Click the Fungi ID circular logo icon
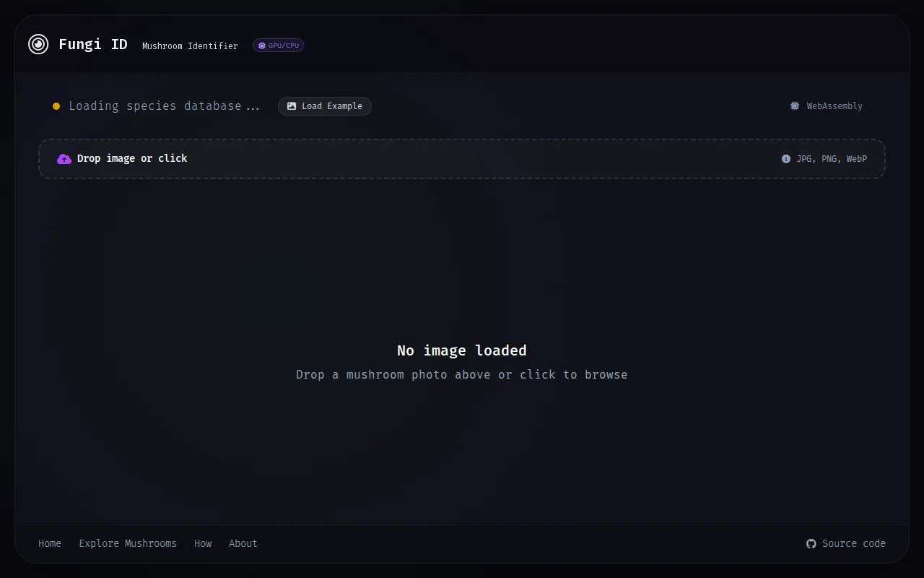Image resolution: width=924 pixels, height=578 pixels. 38,44
